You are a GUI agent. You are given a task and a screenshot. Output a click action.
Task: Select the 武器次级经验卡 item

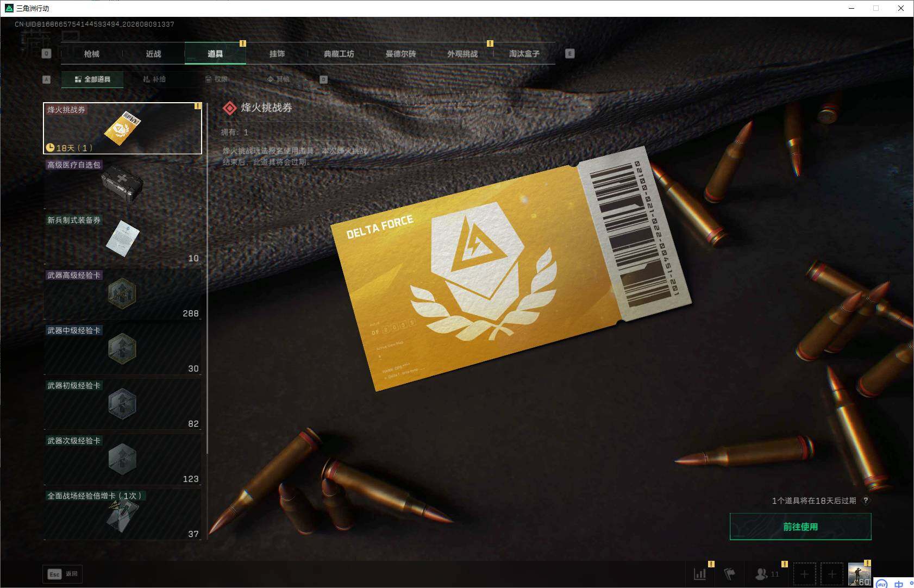tap(122, 459)
